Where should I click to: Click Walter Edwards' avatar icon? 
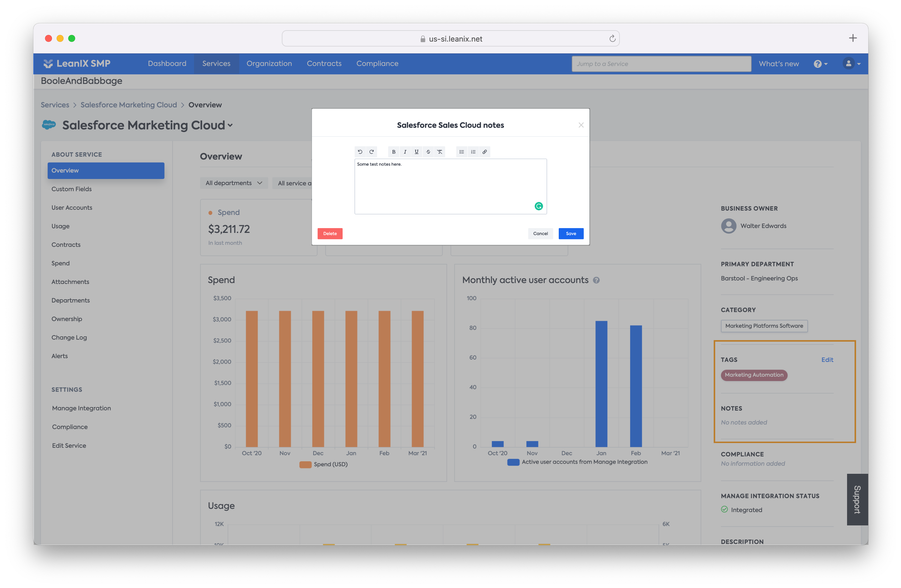pos(728,226)
